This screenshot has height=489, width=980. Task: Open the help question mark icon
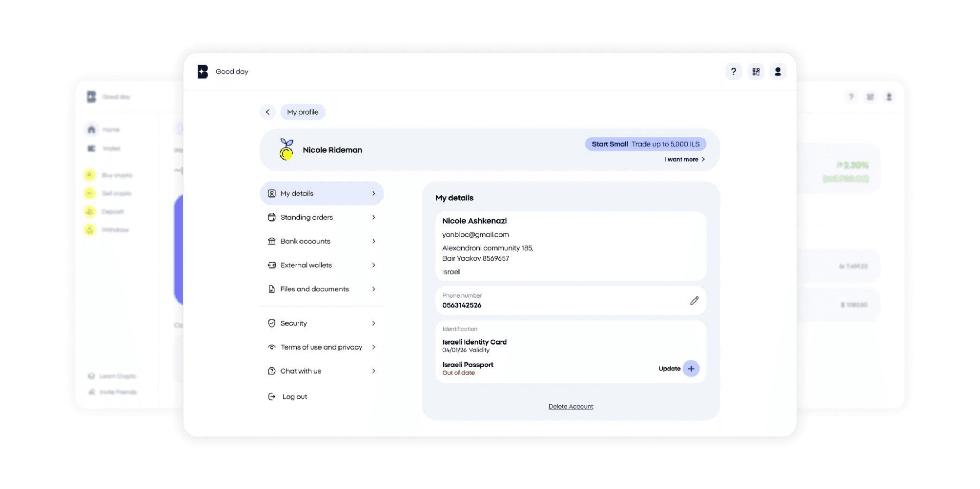734,71
